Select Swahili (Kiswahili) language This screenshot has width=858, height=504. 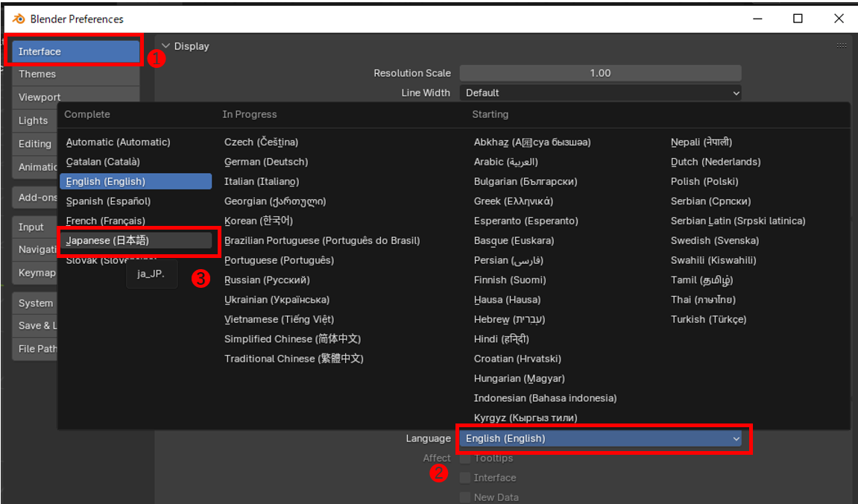tap(713, 260)
